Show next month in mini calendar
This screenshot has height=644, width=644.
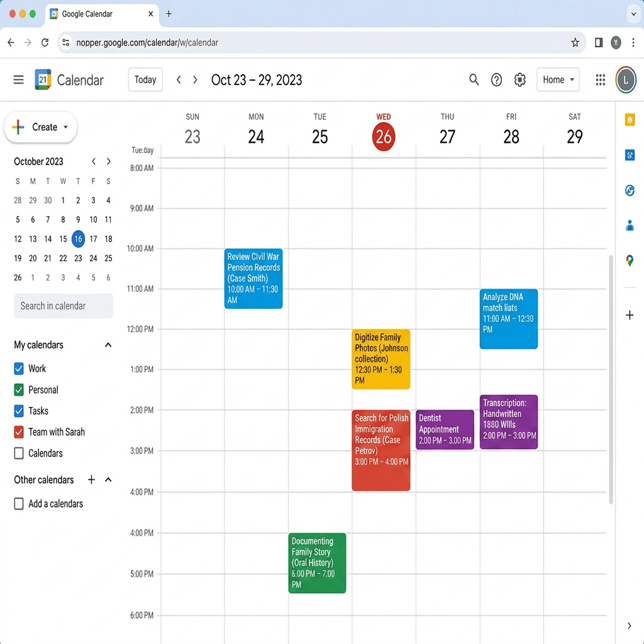click(108, 162)
